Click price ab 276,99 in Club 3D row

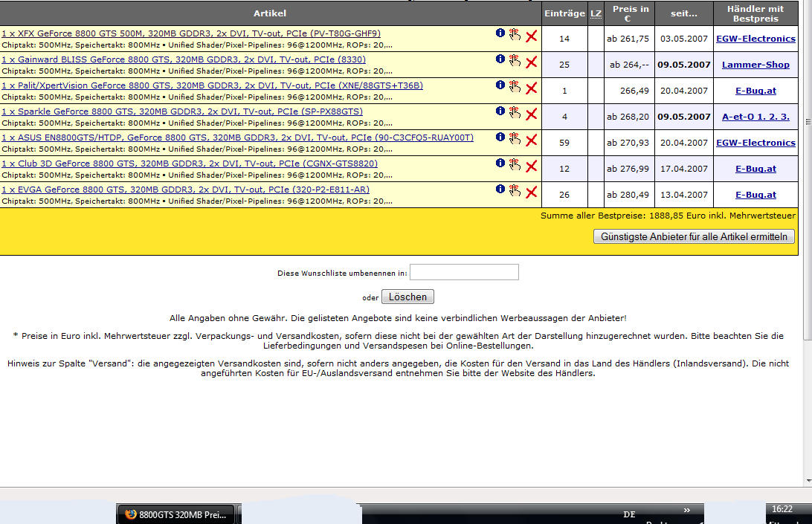click(x=628, y=169)
